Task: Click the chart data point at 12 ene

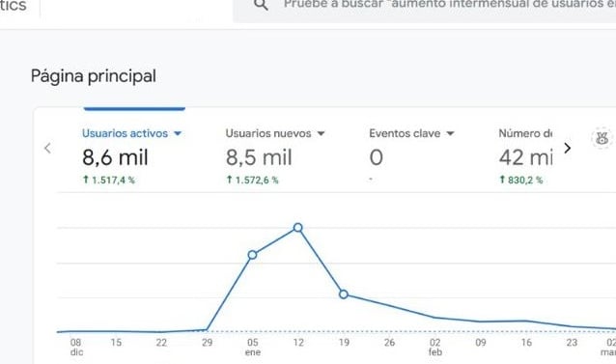Action: point(297,227)
